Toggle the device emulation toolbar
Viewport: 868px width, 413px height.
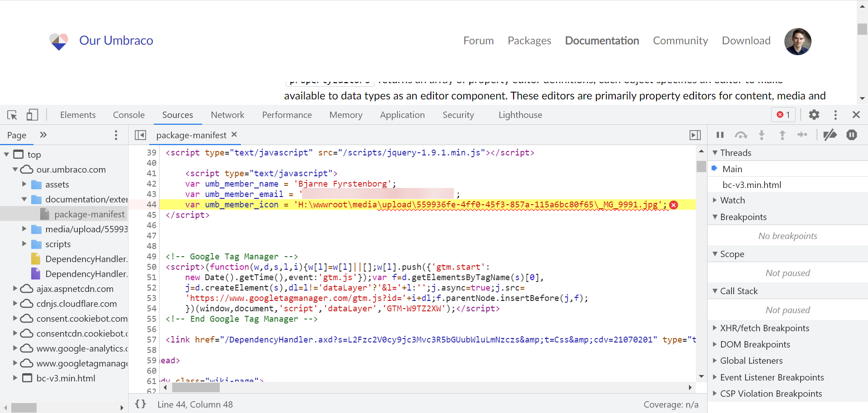(32, 115)
